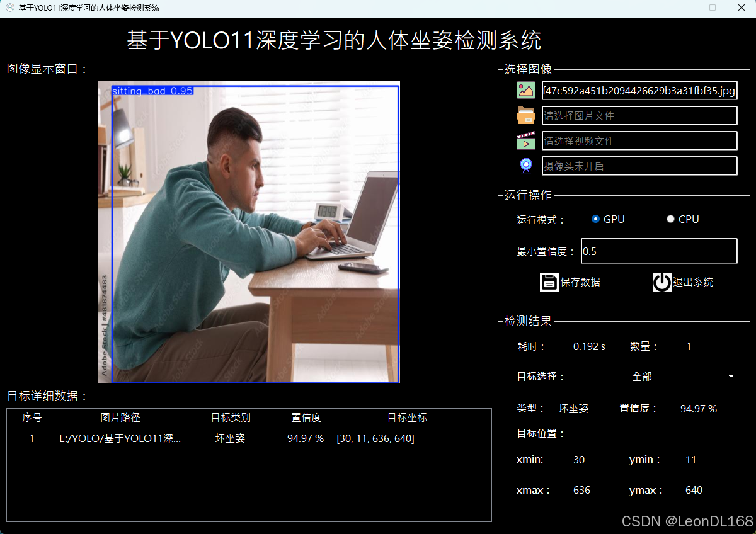Click the ymin value 11
The image size is (756, 534).
tap(691, 460)
